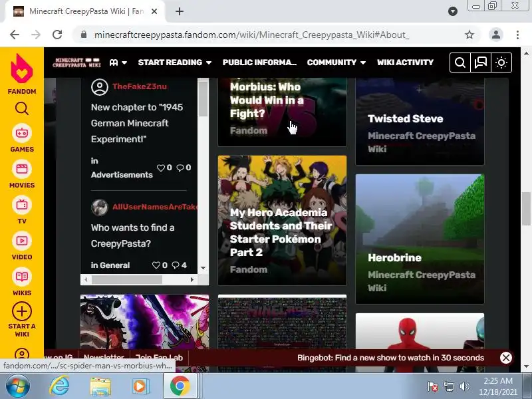This screenshot has height=399, width=532.
Task: Close the Bingebot banner
Action: click(506, 358)
